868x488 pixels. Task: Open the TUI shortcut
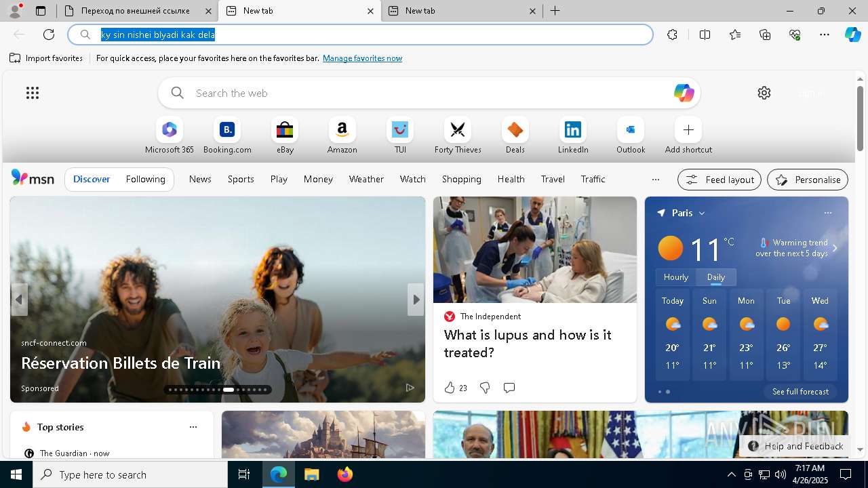click(400, 136)
